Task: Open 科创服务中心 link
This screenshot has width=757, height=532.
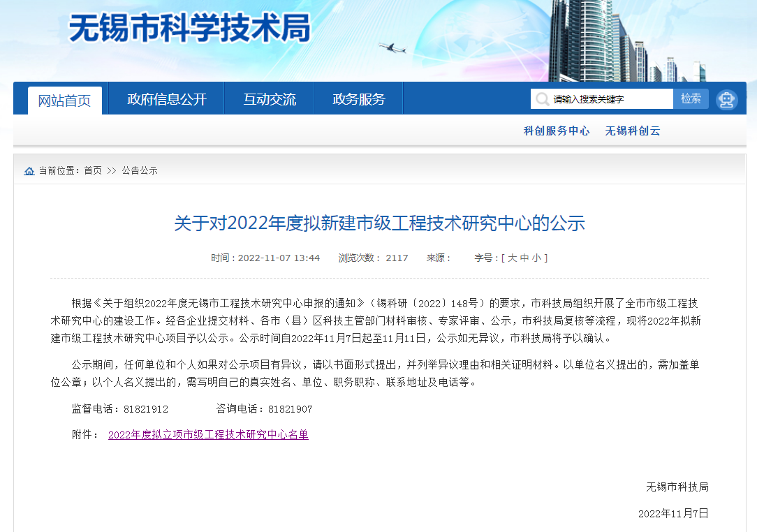Action: click(x=557, y=131)
